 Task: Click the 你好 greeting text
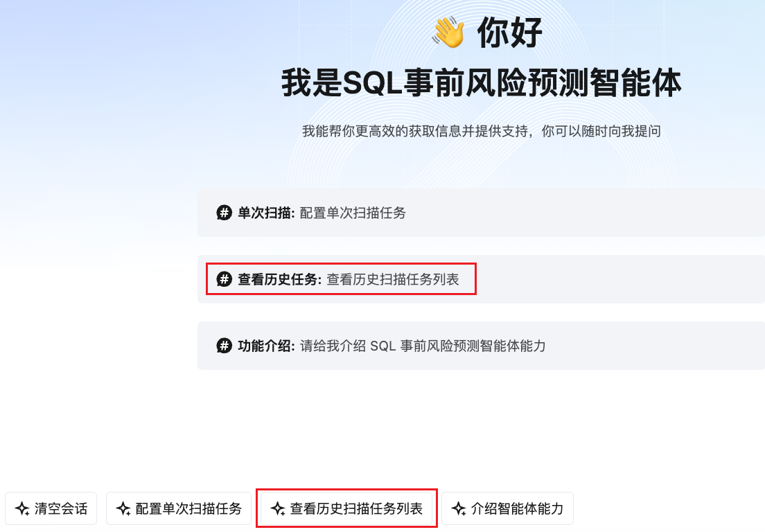tap(510, 32)
